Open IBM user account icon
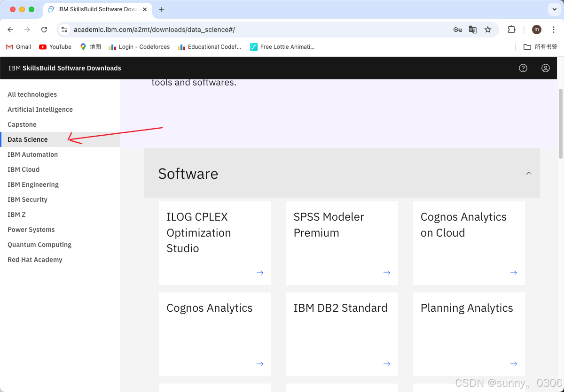Screen dimensions: 564x392 [546, 68]
